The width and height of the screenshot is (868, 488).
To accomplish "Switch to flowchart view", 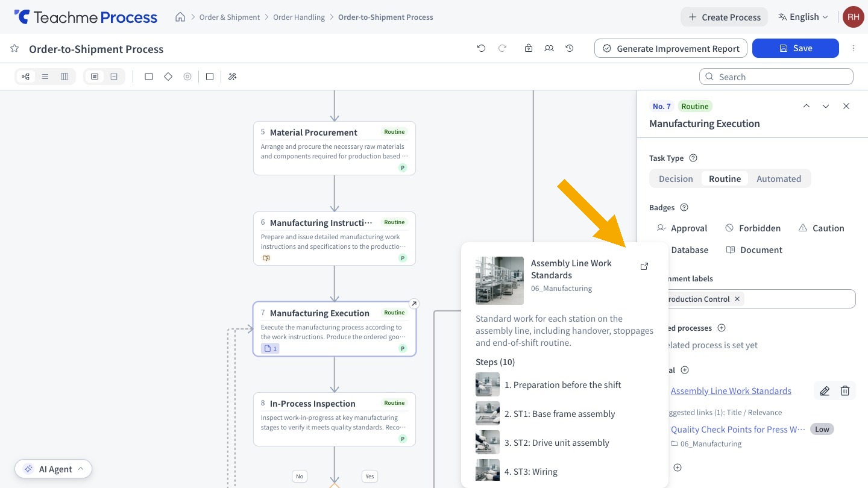I will 25,77.
